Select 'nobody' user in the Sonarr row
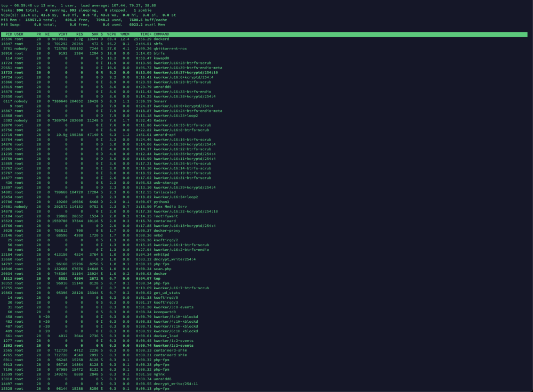Viewport: 533px width, 392px height. click(x=21, y=101)
